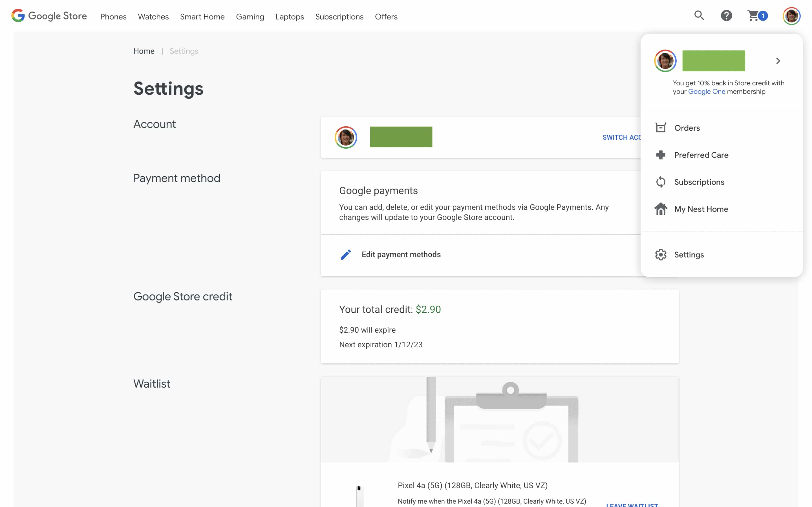Select Orders in the account menu

click(687, 128)
